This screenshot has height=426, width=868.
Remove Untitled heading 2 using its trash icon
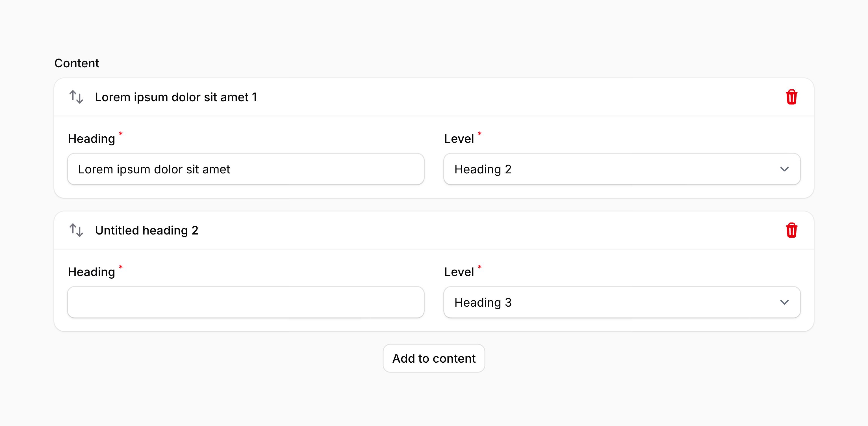(x=792, y=230)
